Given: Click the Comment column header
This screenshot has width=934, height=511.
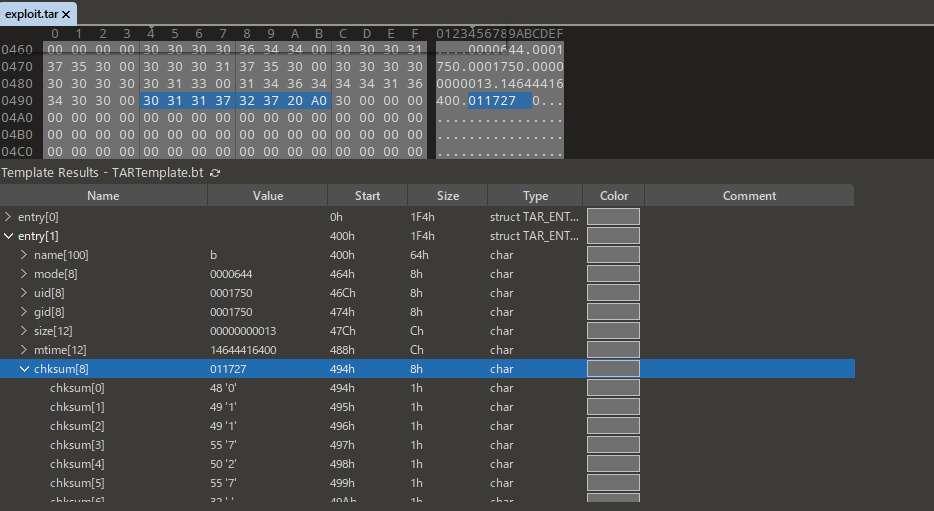Looking at the screenshot, I should point(749,196).
